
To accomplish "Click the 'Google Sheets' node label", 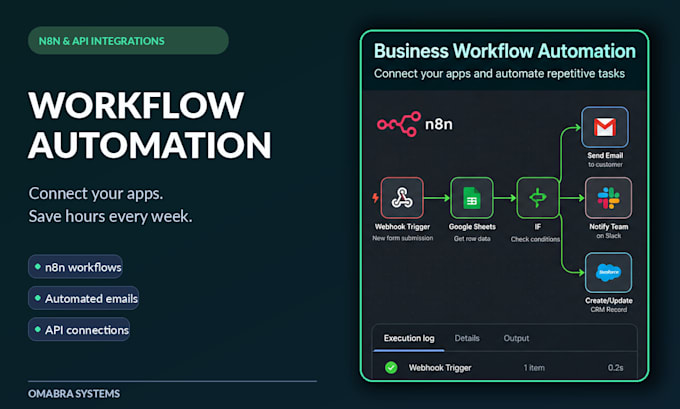I will pyautogui.click(x=472, y=226).
